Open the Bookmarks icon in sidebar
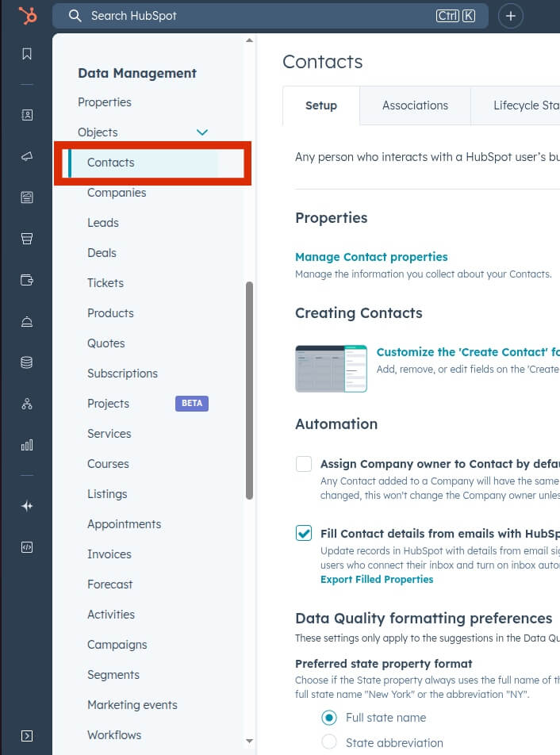Image resolution: width=560 pixels, height=755 pixels. pos(27,53)
